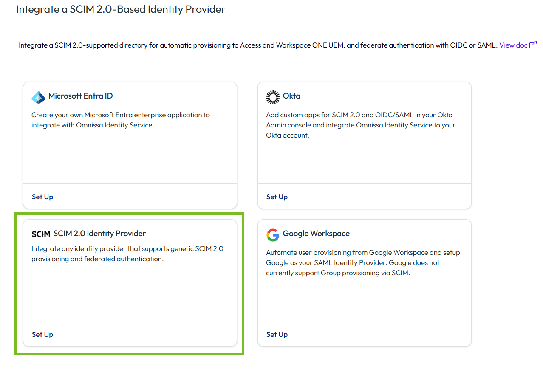The width and height of the screenshot is (543, 392).
Task: Select the SCIM 2.0 Identity Provider title
Action: (99, 234)
